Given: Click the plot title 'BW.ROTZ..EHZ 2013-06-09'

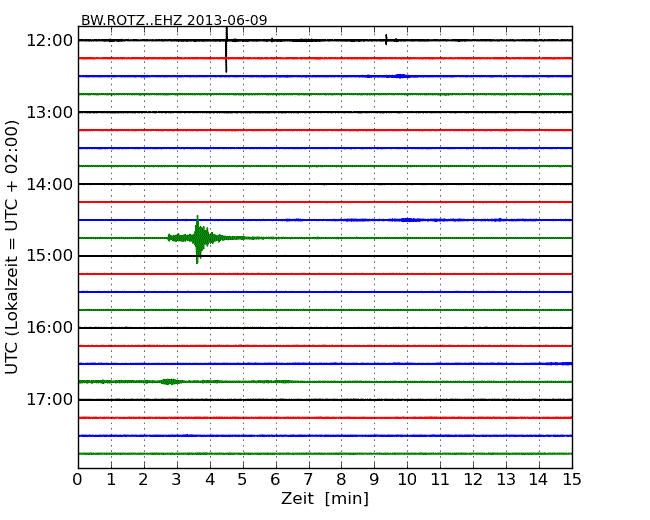Looking at the screenshot, I should [x=174, y=20].
